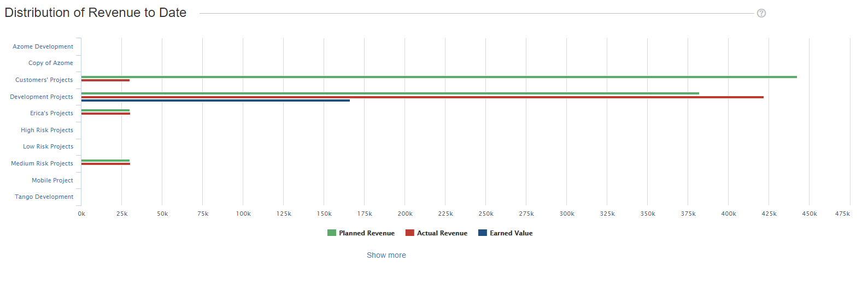Open the Erica's Projects link

click(51, 114)
